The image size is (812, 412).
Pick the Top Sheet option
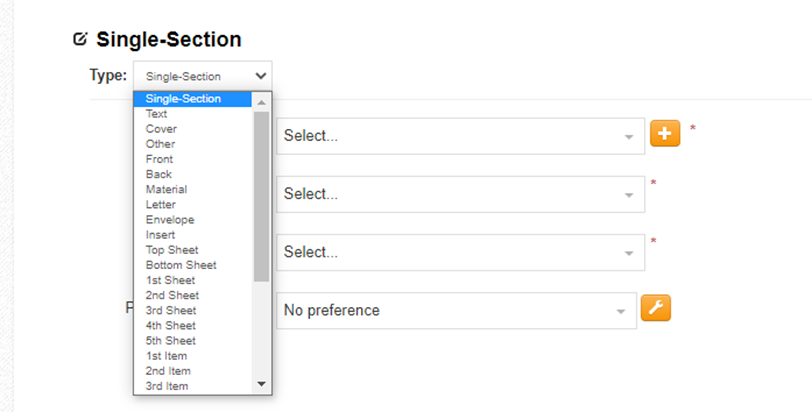(x=172, y=250)
